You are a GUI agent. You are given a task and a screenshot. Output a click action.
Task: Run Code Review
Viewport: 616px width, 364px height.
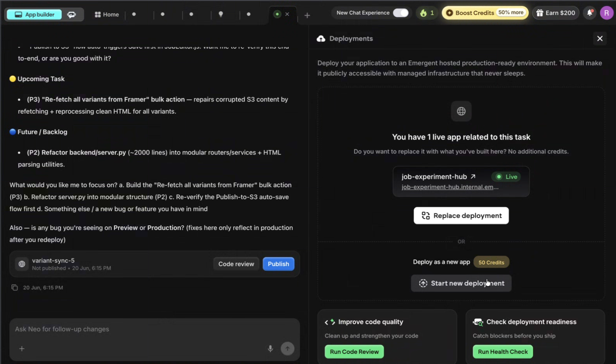(x=354, y=352)
